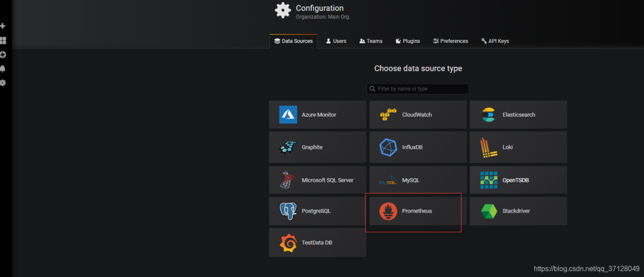Open Alerting bell icon in sidebar
The height and width of the screenshot is (277, 644).
click(x=3, y=69)
